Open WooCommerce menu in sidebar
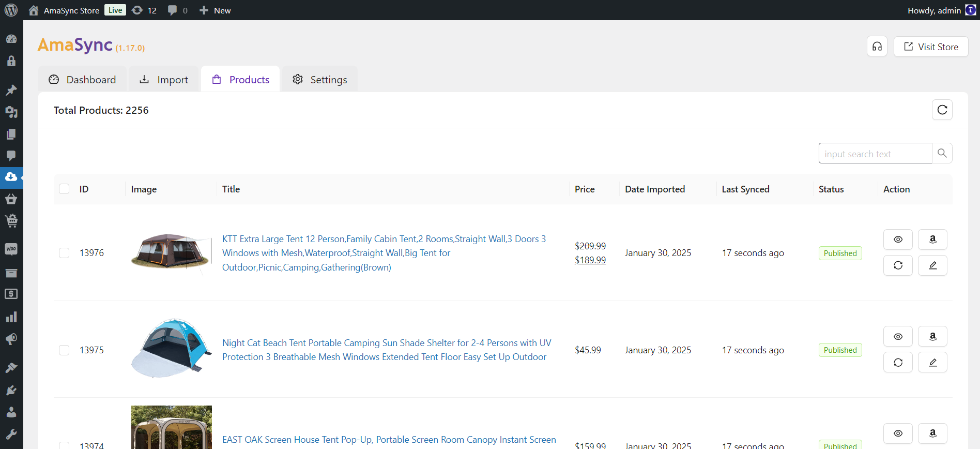 click(x=11, y=249)
